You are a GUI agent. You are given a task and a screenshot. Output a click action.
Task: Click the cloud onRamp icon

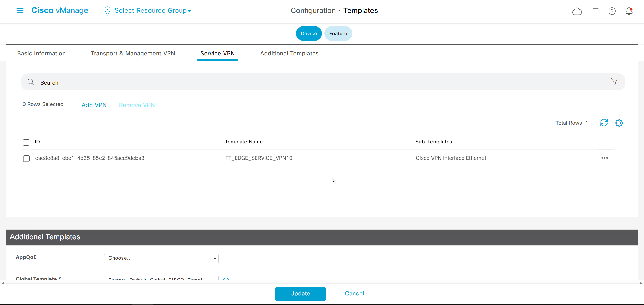tap(577, 11)
